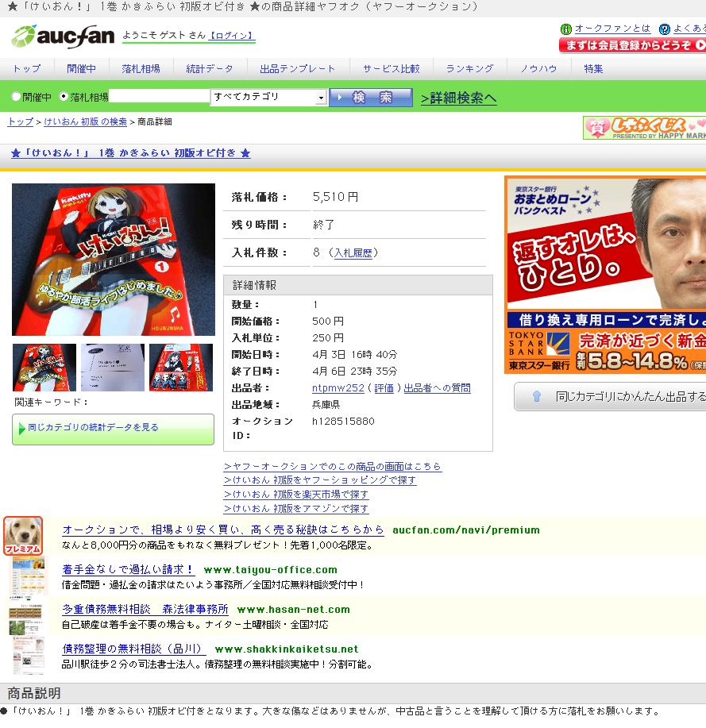Screen dimensions: 706x728
Task: Open the 統計データ navigation tab
Action: click(x=210, y=69)
